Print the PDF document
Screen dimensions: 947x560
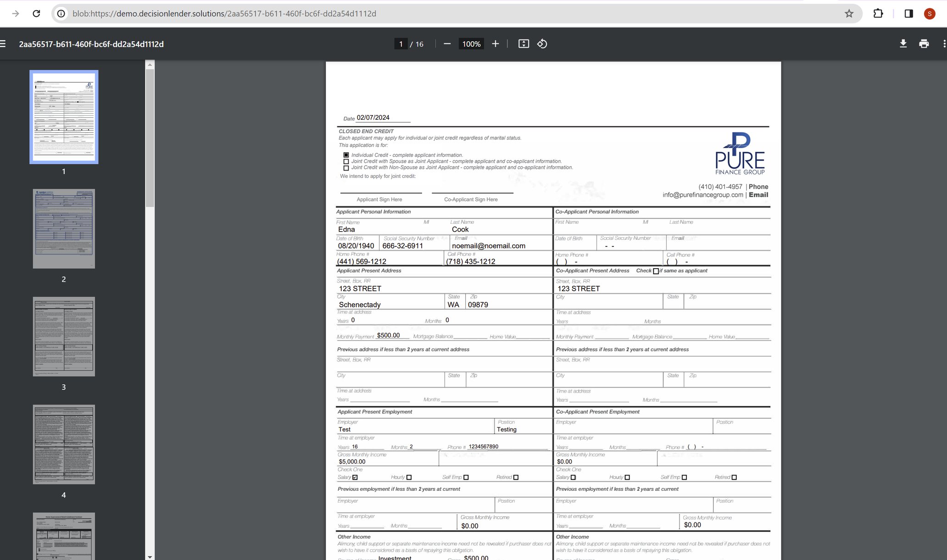click(x=924, y=44)
